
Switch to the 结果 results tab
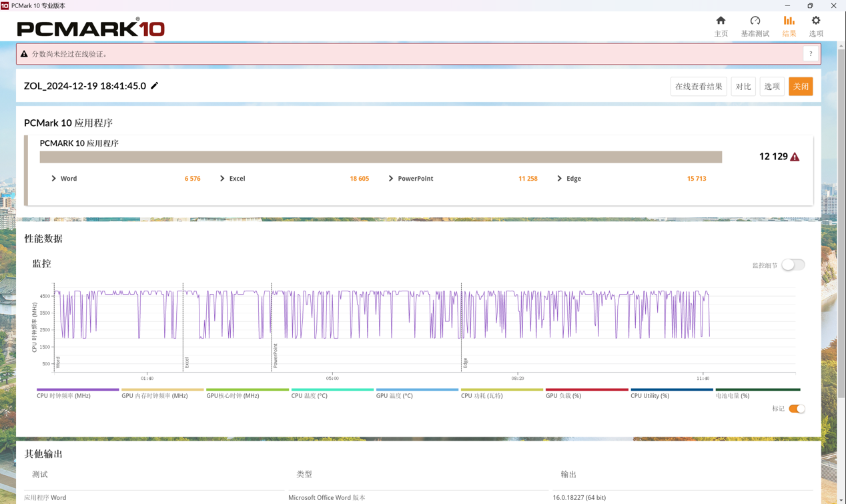[x=789, y=26]
